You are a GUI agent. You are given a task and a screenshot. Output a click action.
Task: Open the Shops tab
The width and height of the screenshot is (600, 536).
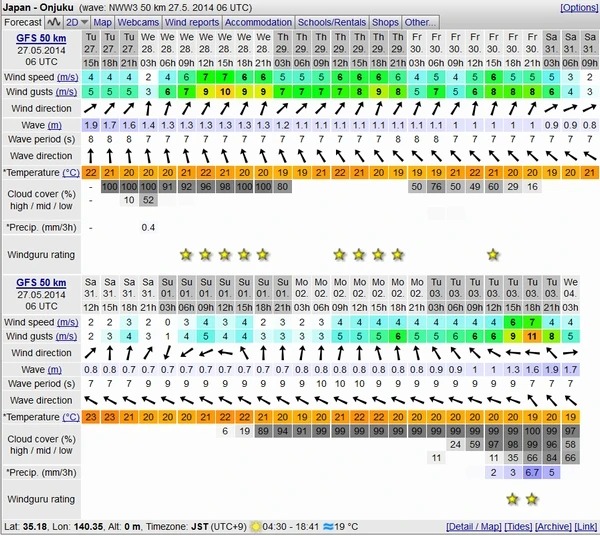[385, 22]
